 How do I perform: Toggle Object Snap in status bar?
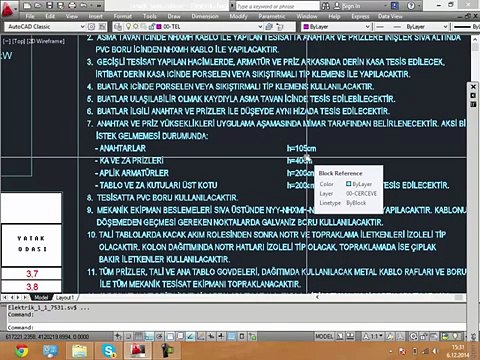click(170, 337)
